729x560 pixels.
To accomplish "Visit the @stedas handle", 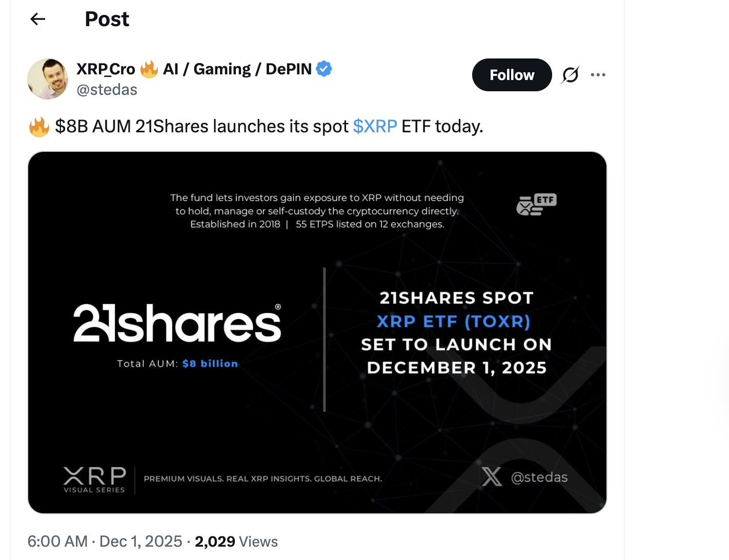I will [x=107, y=89].
